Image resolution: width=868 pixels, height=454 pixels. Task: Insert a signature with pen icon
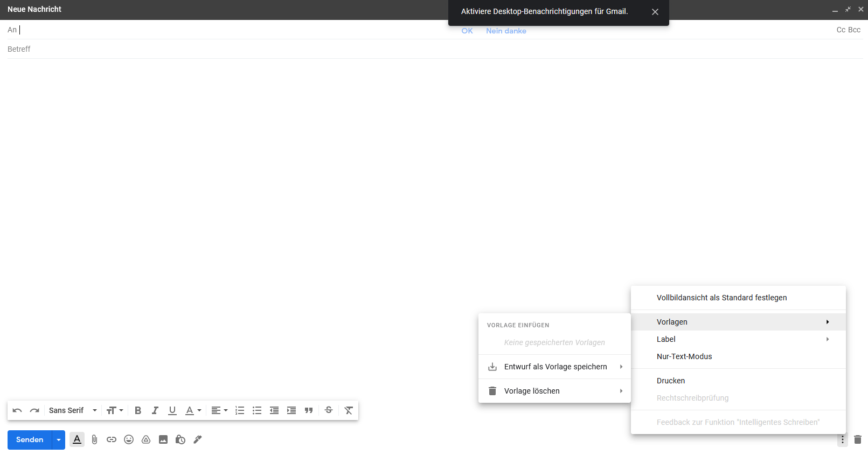click(198, 440)
